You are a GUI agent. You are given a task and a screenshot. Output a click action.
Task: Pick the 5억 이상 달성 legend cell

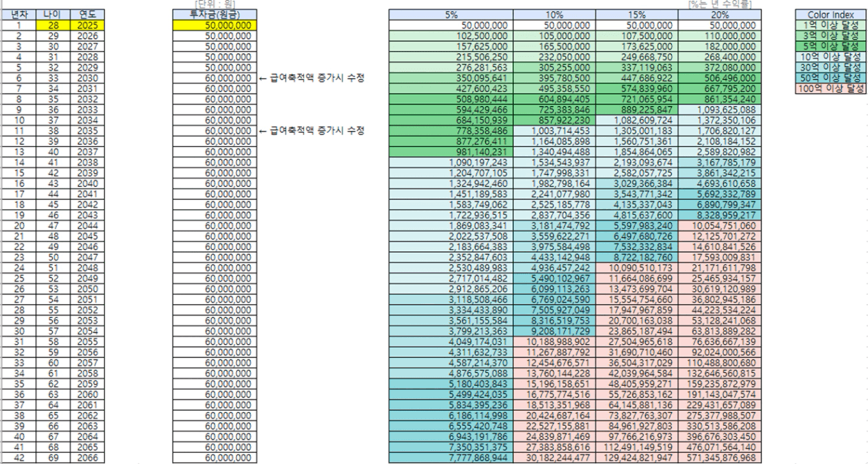[x=831, y=46]
